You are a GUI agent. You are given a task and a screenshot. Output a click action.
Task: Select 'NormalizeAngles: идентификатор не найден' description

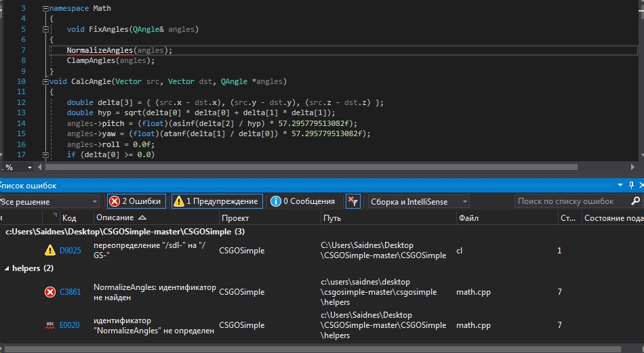(x=155, y=292)
